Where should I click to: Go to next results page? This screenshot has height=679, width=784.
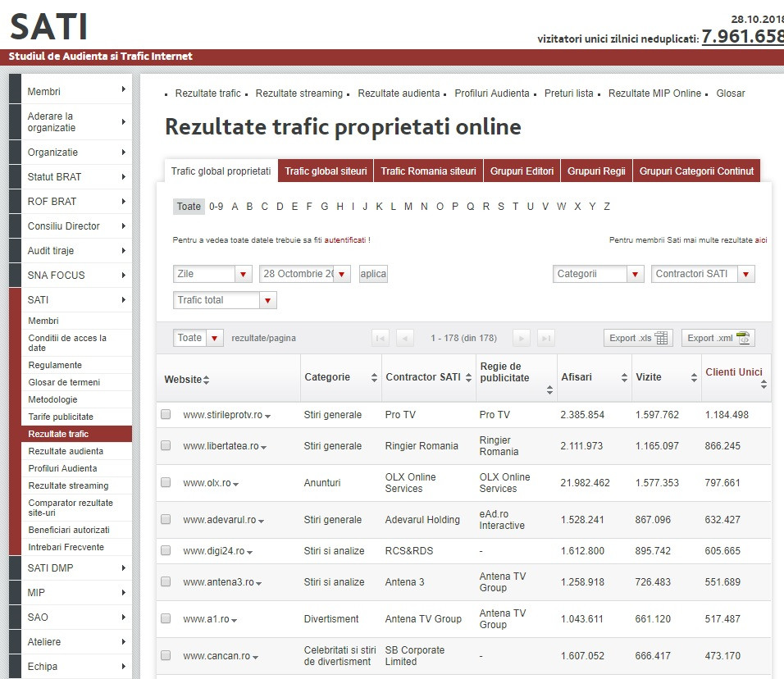[x=521, y=338]
